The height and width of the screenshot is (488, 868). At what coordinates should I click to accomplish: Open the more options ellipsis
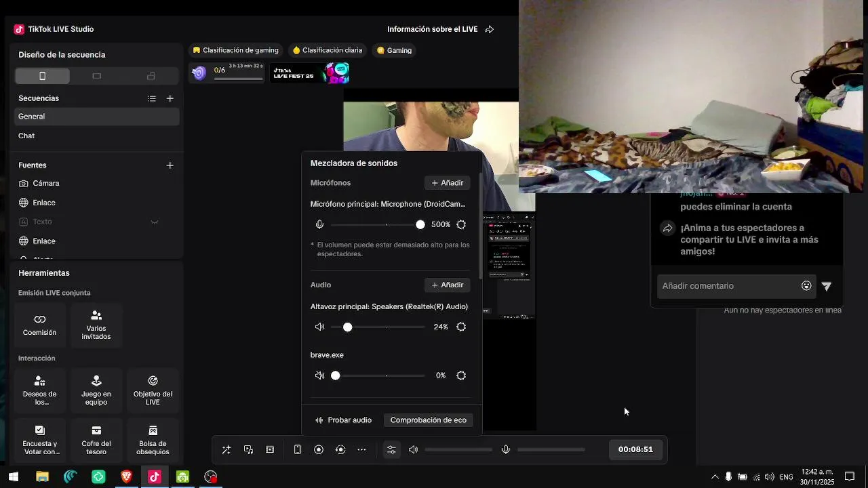click(361, 449)
